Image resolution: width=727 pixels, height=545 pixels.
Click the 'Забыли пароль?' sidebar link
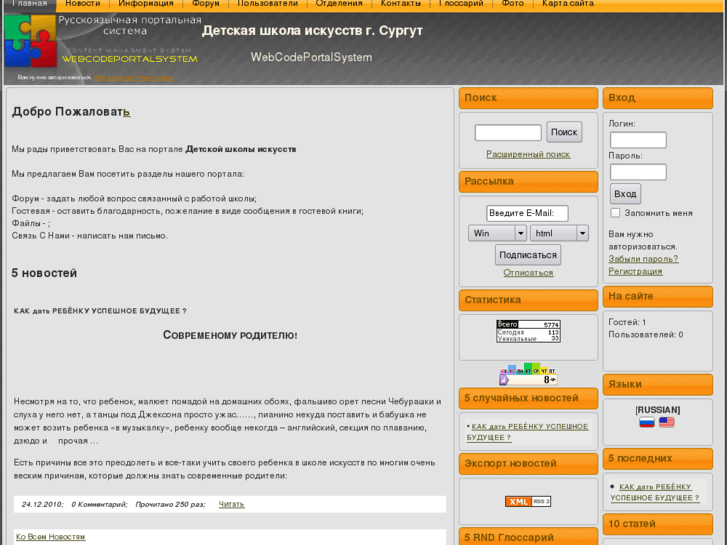pos(643,259)
